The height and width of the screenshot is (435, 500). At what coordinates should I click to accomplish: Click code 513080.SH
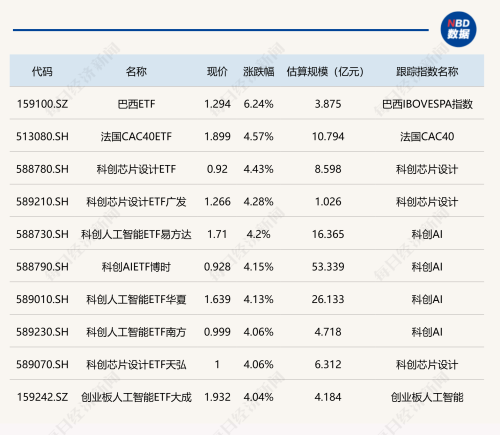pyautogui.click(x=42, y=136)
